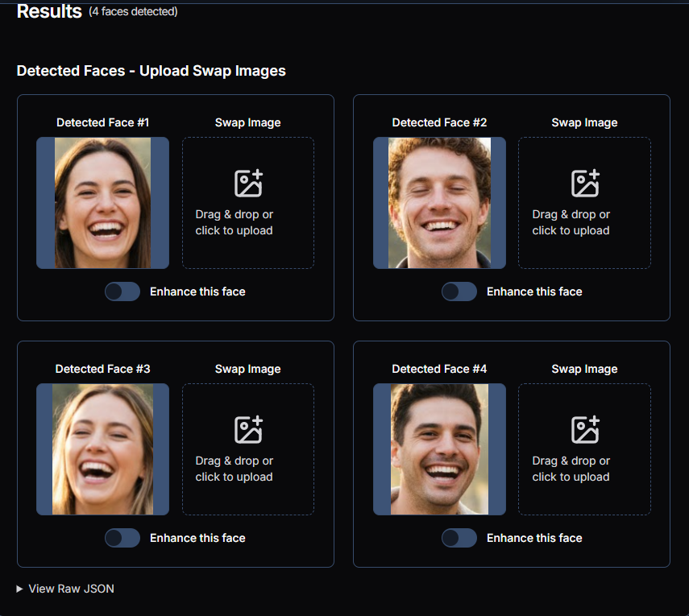
Task: Click the Detected Face #3 thumbnail image
Action: click(x=102, y=449)
